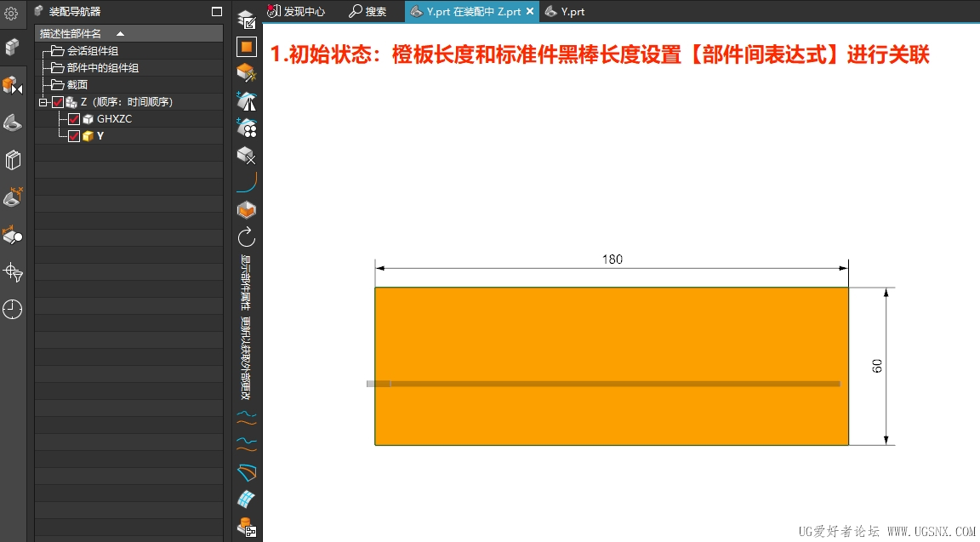The height and width of the screenshot is (542, 980).
Task: Click the layer edit toolbar icon
Action: 247,20
